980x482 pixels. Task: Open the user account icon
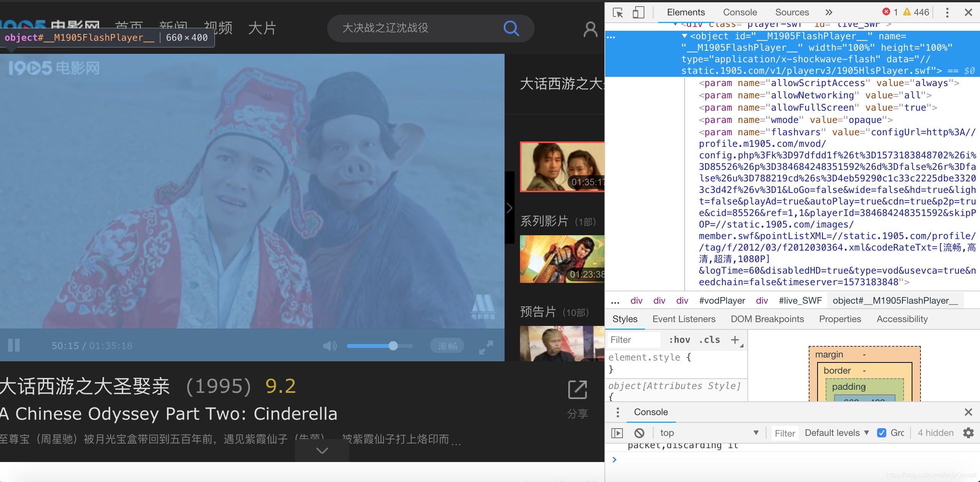pyautogui.click(x=590, y=29)
